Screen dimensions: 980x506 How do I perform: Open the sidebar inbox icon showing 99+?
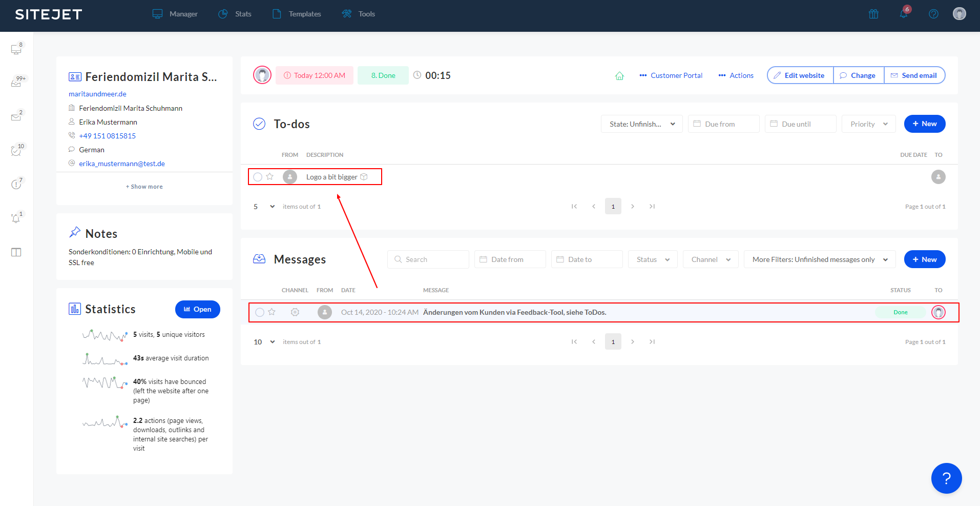(x=16, y=83)
